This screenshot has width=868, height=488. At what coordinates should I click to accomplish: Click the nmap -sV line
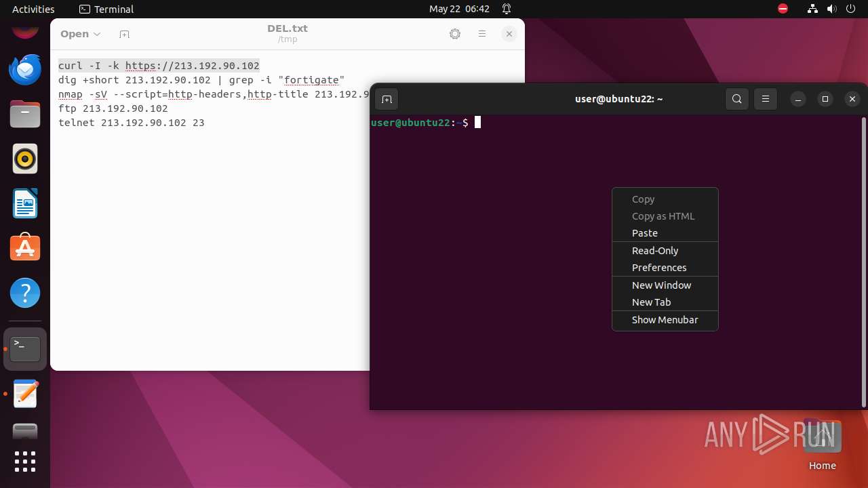(x=214, y=94)
